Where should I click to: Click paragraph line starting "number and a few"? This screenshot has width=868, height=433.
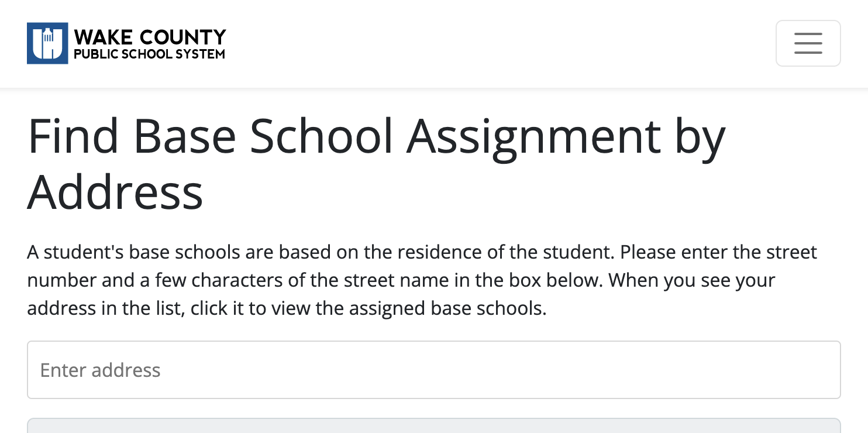point(401,280)
